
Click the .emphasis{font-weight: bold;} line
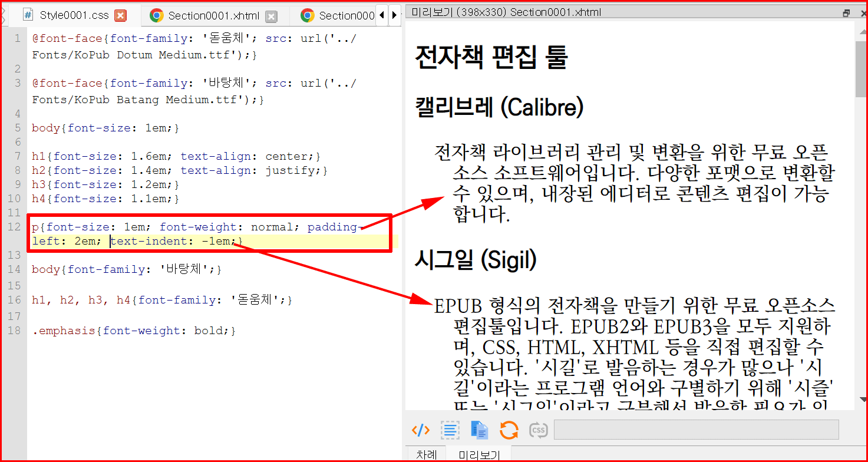coord(134,331)
